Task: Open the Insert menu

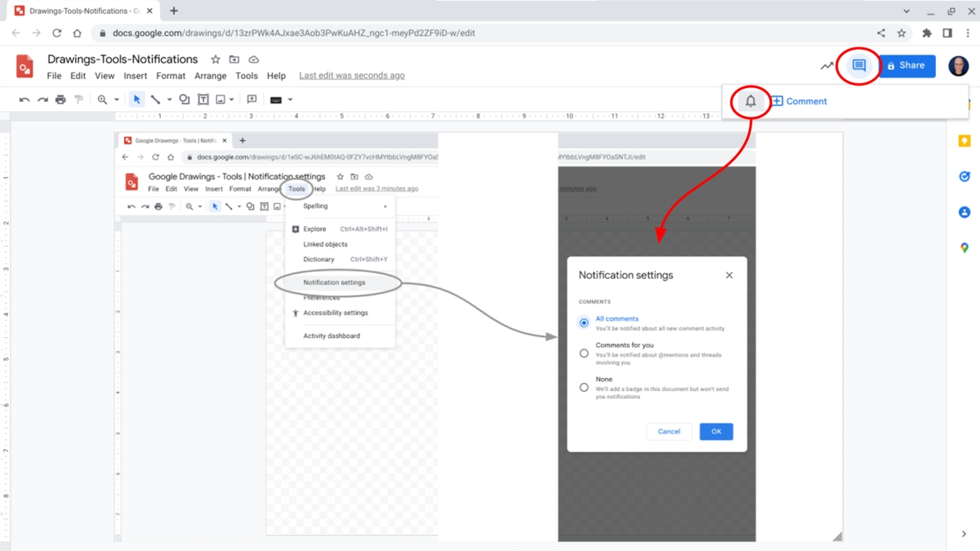Action: pyautogui.click(x=135, y=75)
